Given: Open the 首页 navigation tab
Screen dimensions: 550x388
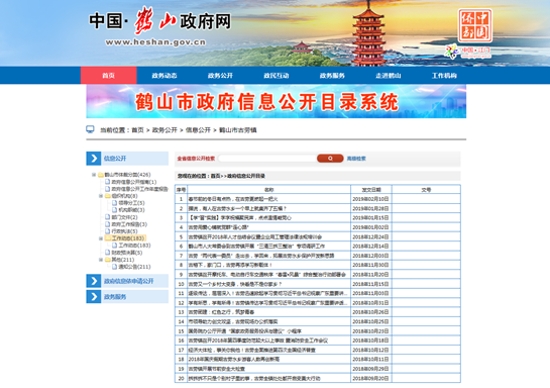Looking at the screenshot, I should (108, 75).
